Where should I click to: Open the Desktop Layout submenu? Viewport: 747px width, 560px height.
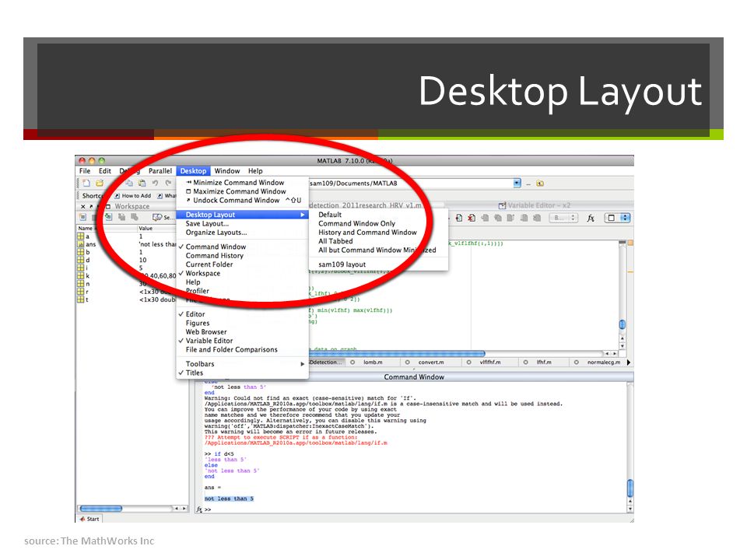pyautogui.click(x=242, y=215)
